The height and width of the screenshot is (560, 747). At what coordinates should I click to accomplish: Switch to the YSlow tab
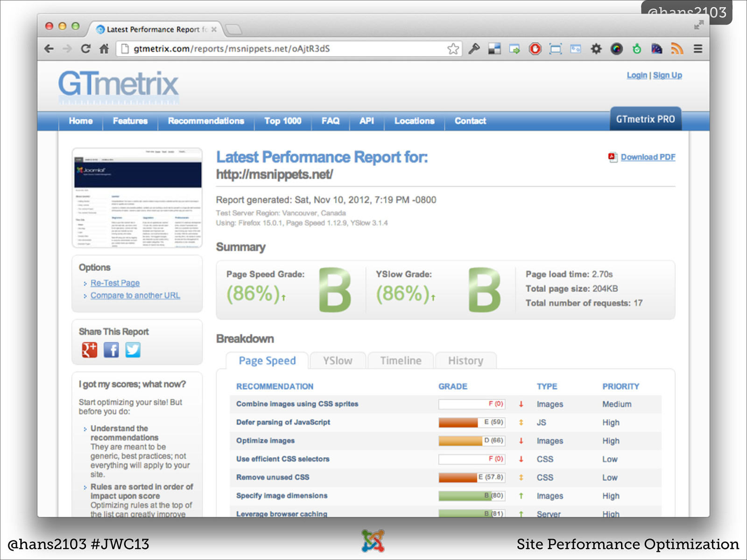point(338,361)
